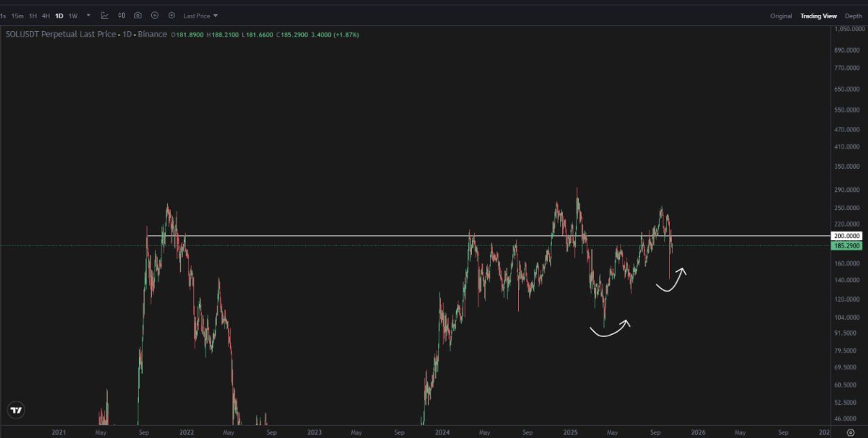Switch to the Original chart tab
This screenshot has height=438, width=868.
coord(781,16)
